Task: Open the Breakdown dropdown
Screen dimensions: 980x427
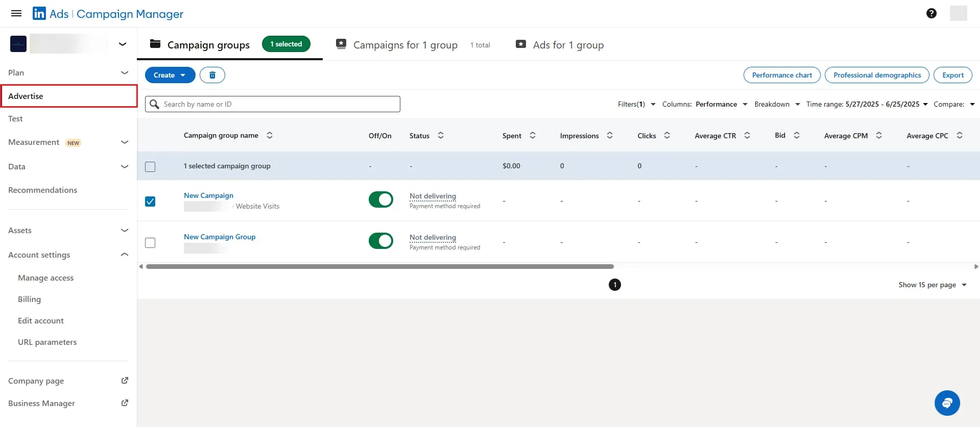Action: click(x=777, y=104)
